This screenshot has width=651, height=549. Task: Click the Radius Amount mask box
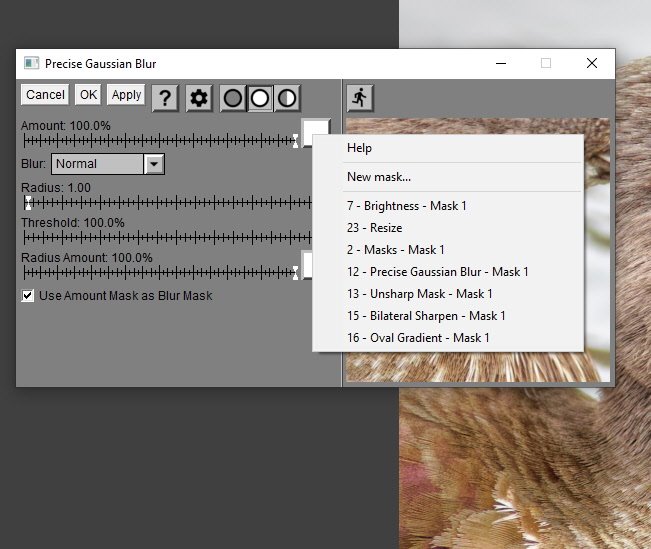pos(307,265)
